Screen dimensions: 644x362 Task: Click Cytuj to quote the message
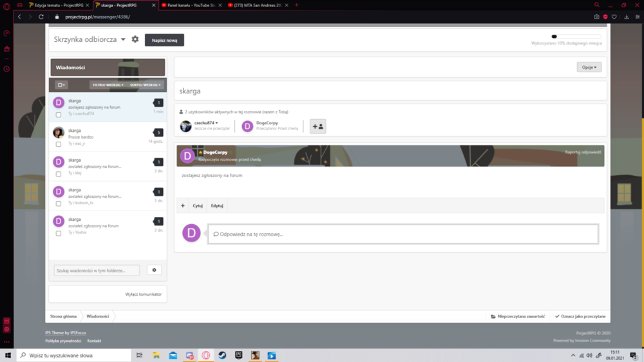(x=198, y=205)
